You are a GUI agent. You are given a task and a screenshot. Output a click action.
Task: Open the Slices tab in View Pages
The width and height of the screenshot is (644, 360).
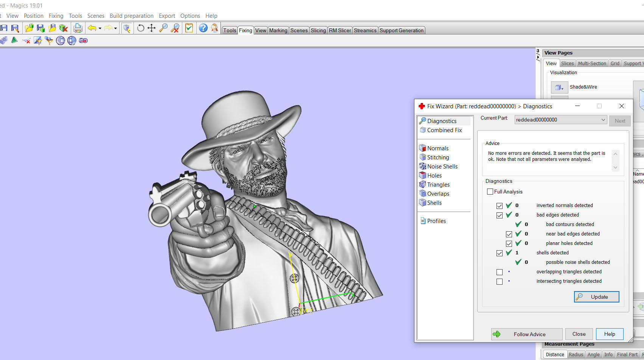[567, 63]
